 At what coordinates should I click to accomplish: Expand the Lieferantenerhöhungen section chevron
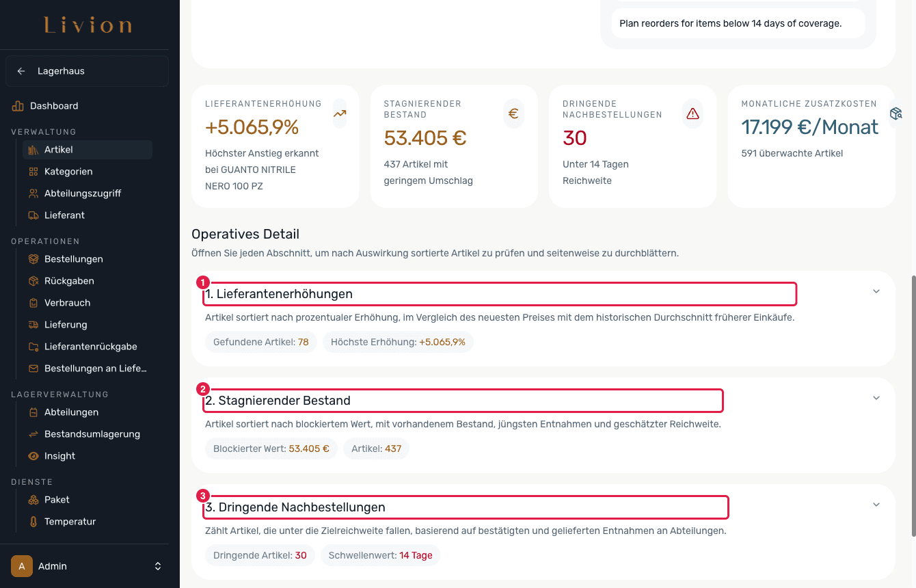point(876,291)
